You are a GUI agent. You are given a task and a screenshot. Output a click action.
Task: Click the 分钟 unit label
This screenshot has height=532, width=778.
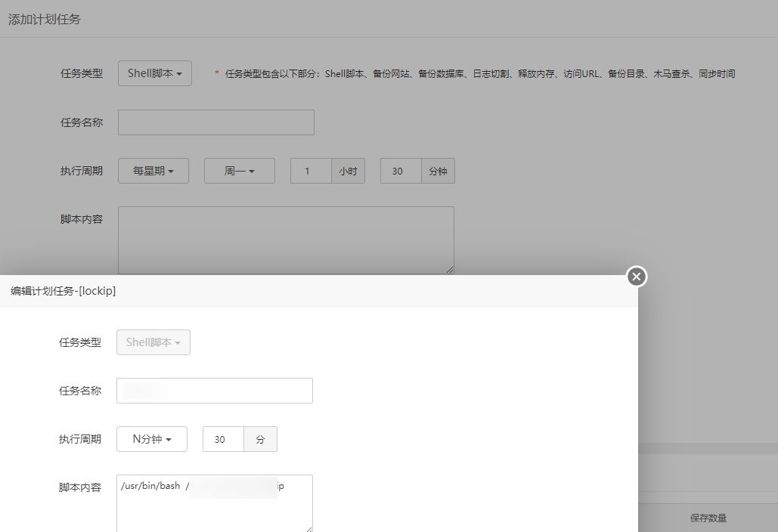click(x=438, y=171)
